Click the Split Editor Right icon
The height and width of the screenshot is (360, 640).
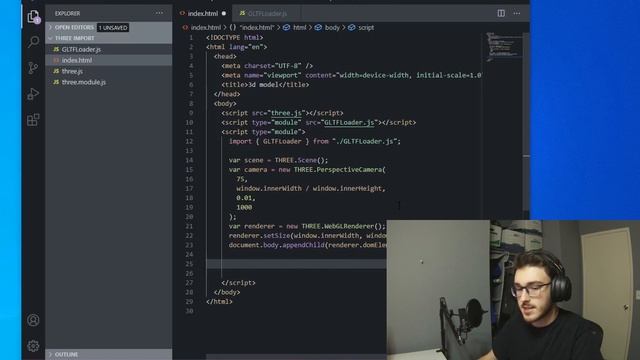point(501,13)
